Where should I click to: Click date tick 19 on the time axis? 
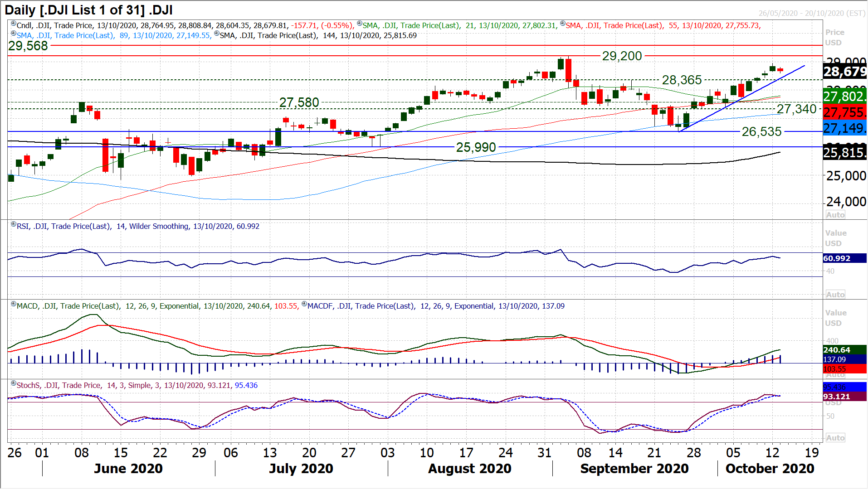click(x=812, y=452)
